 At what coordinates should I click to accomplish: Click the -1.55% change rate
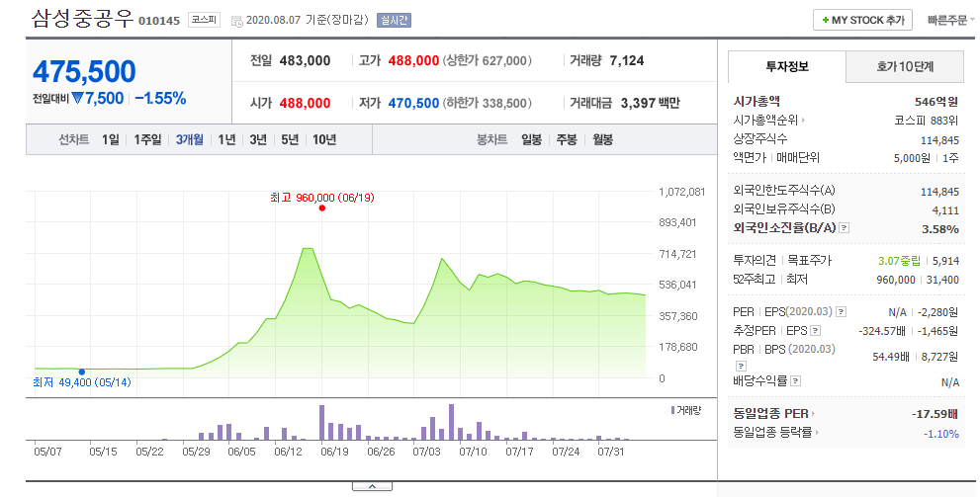pyautogui.click(x=160, y=98)
